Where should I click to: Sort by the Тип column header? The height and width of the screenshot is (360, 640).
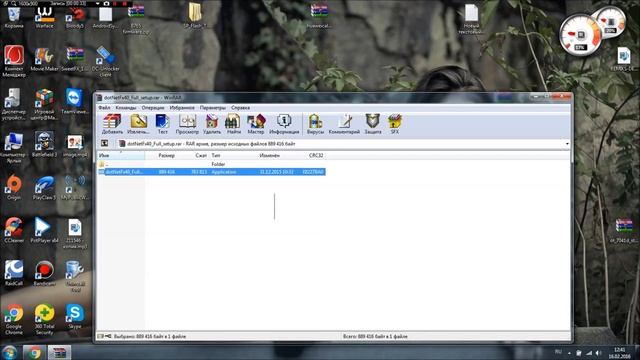[234, 156]
